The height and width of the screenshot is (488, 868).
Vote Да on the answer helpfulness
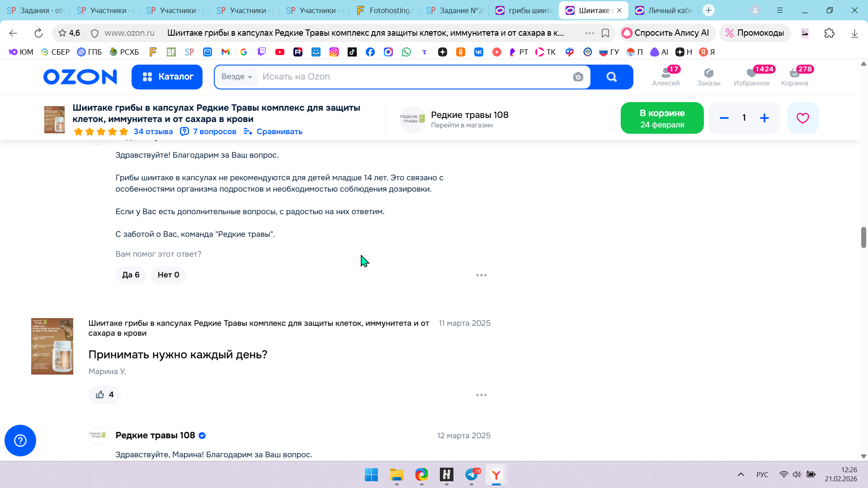(x=131, y=275)
